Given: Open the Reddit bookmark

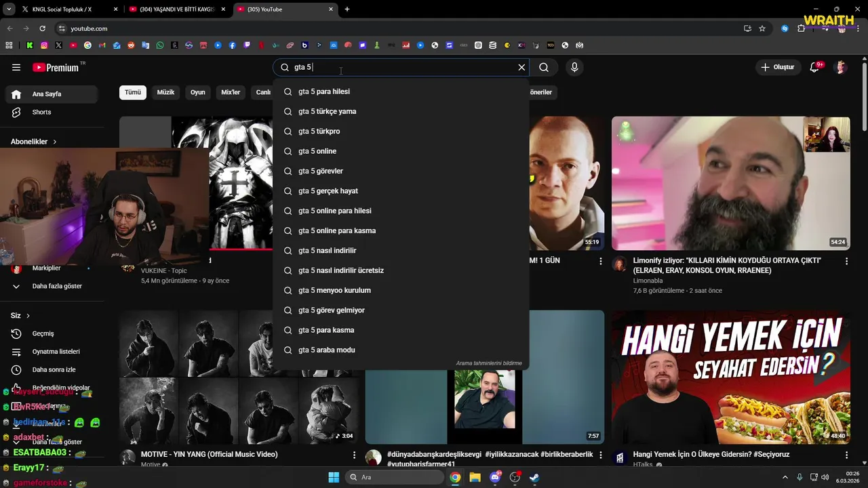Looking at the screenshot, I should tap(131, 45).
